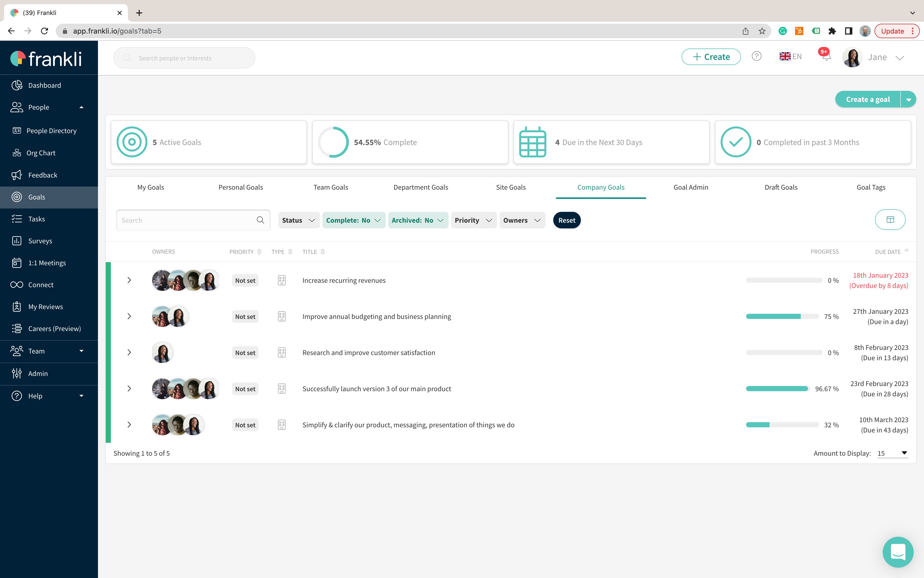The height and width of the screenshot is (578, 924).
Task: Open the Dashboard sidebar icon
Action: [17, 85]
